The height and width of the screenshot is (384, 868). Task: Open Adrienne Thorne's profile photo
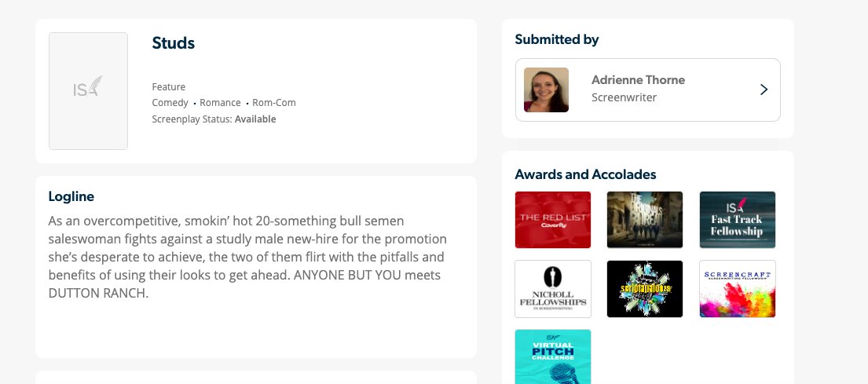[546, 90]
